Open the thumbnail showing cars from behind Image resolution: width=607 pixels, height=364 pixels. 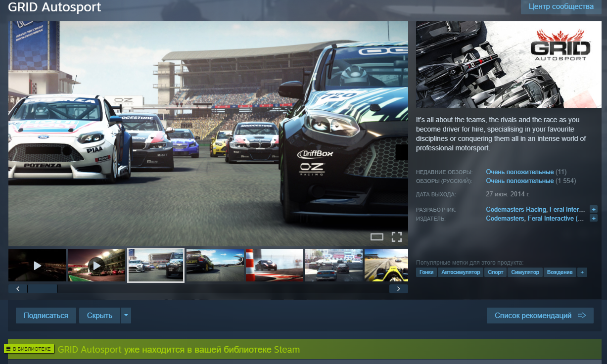click(334, 266)
